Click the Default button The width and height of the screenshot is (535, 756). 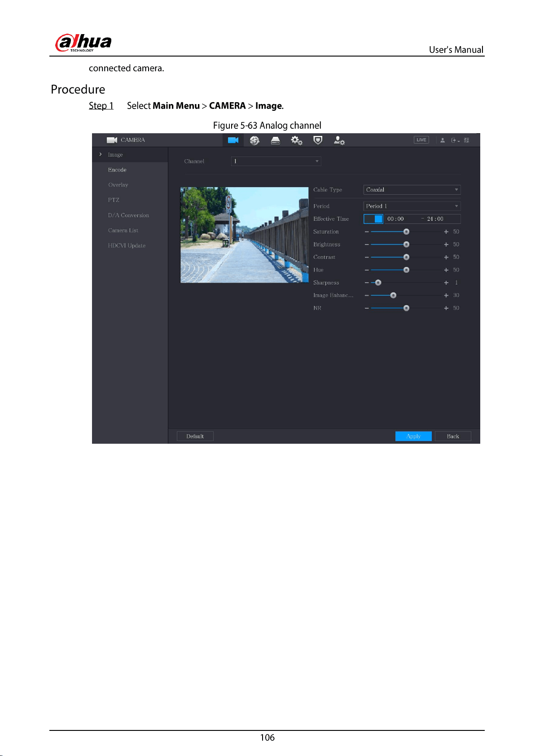195,436
